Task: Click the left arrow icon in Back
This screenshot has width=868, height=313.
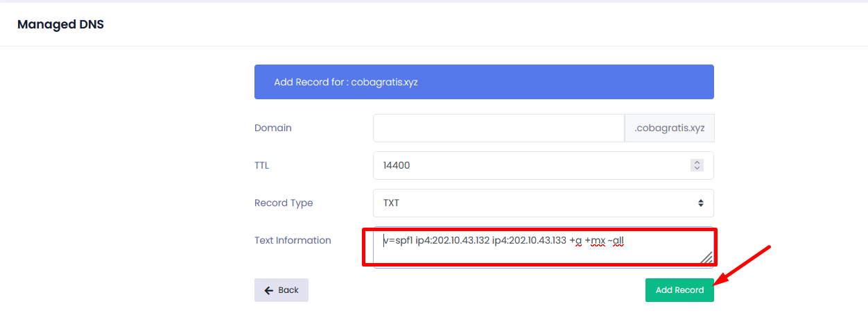Action: tap(269, 290)
